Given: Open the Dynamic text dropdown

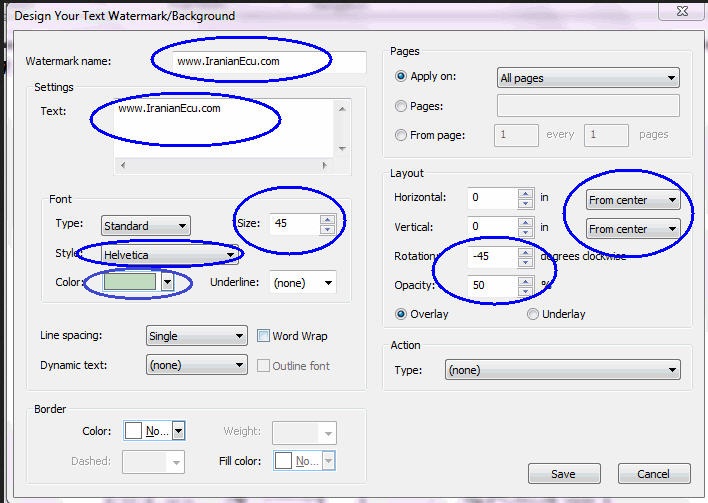Looking at the screenshot, I should [196, 365].
